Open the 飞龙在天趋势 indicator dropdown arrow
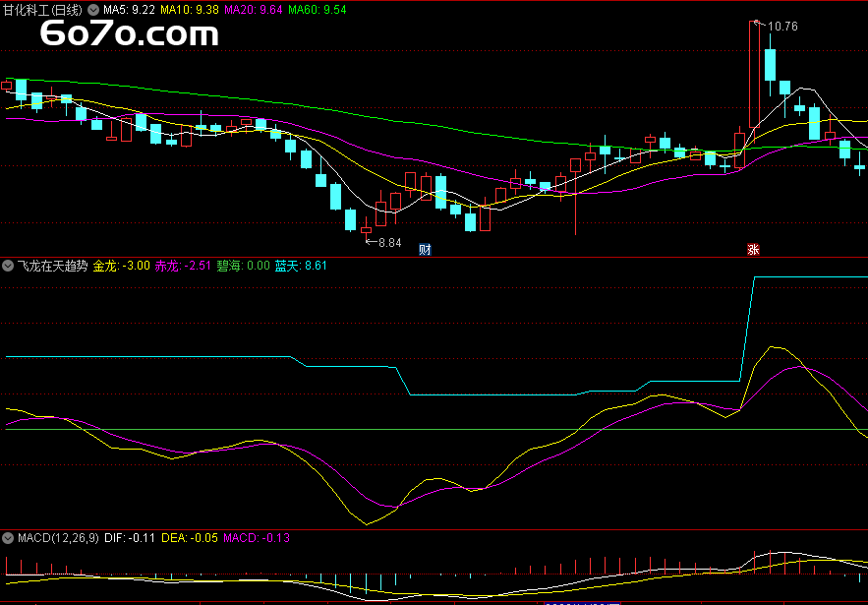This screenshot has height=605, width=868. pyautogui.click(x=8, y=266)
